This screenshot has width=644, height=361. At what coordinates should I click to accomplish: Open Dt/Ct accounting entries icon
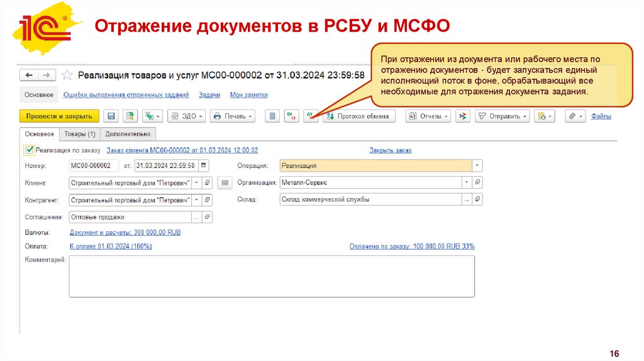click(291, 116)
